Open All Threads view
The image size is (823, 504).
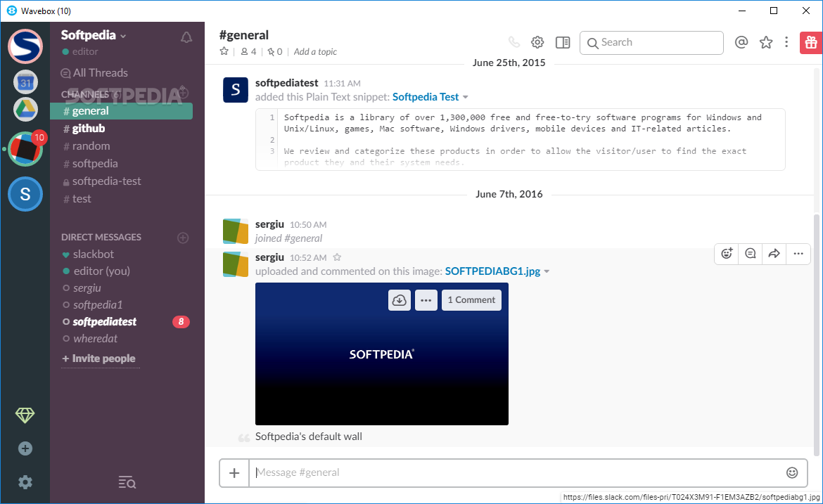(x=94, y=73)
